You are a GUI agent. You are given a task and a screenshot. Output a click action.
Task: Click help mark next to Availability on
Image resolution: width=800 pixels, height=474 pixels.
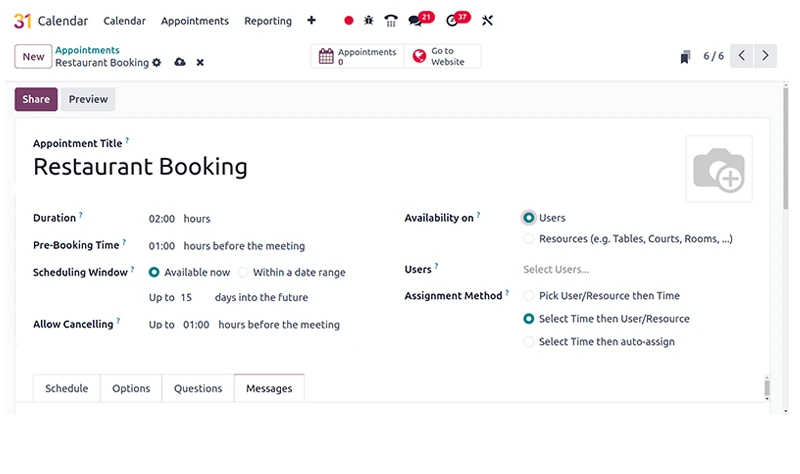click(x=478, y=215)
